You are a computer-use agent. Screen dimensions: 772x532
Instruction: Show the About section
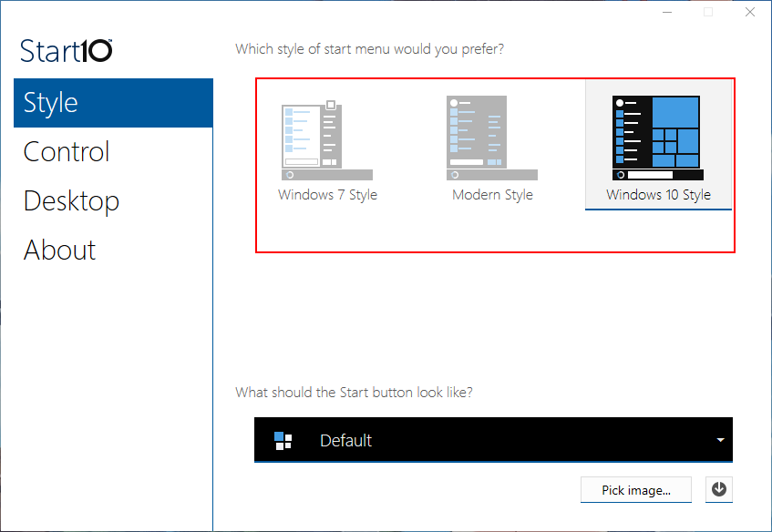point(59,251)
